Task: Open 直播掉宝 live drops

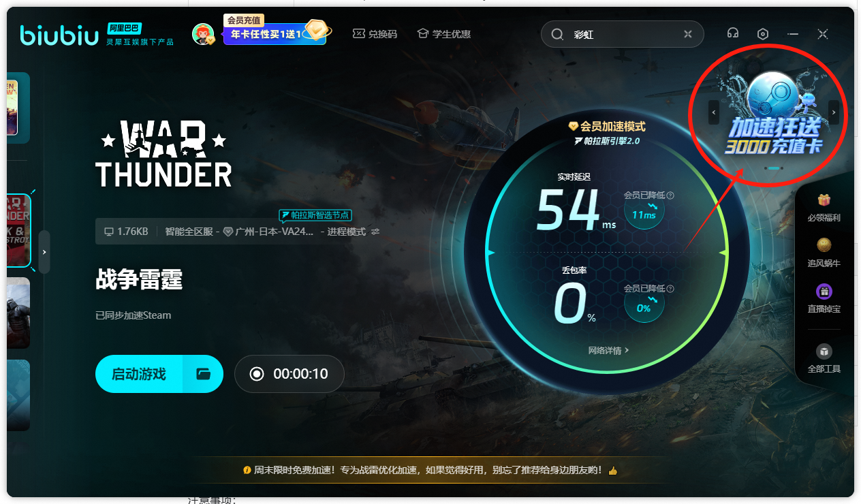Action: (x=824, y=300)
